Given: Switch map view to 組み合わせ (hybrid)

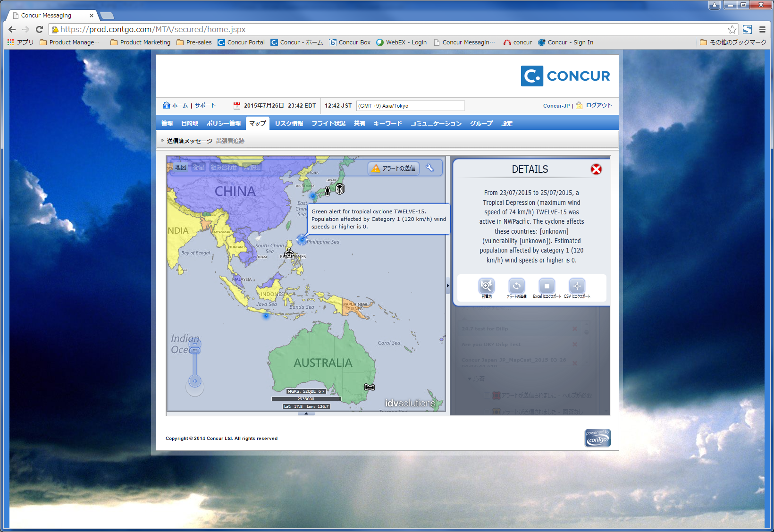Looking at the screenshot, I should 224,168.
